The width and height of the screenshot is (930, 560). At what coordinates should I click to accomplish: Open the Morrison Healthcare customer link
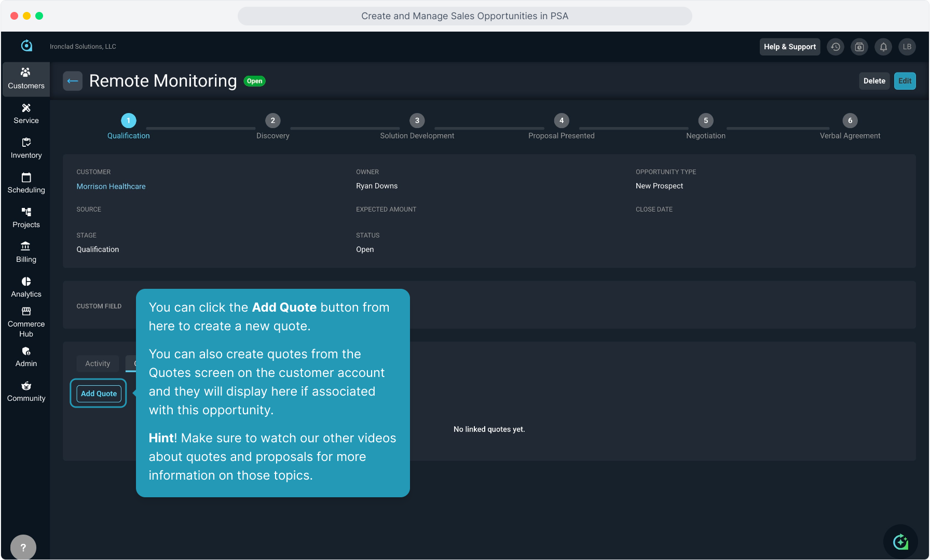[x=111, y=186]
